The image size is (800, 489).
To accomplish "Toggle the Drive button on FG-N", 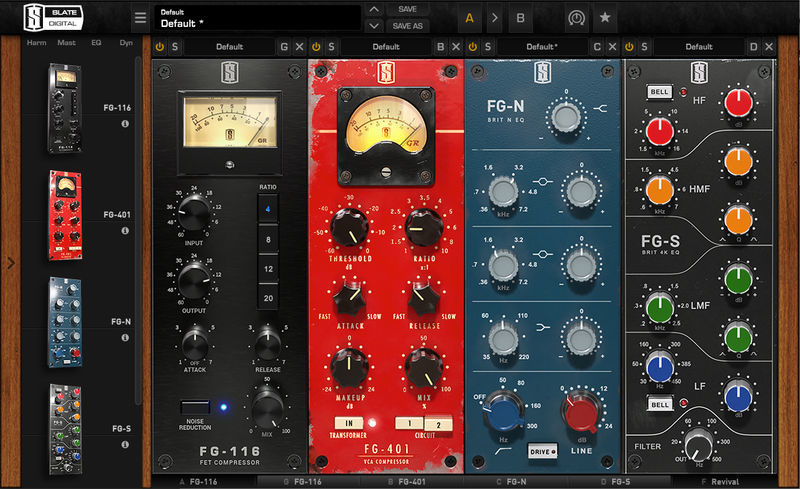I will (543, 451).
